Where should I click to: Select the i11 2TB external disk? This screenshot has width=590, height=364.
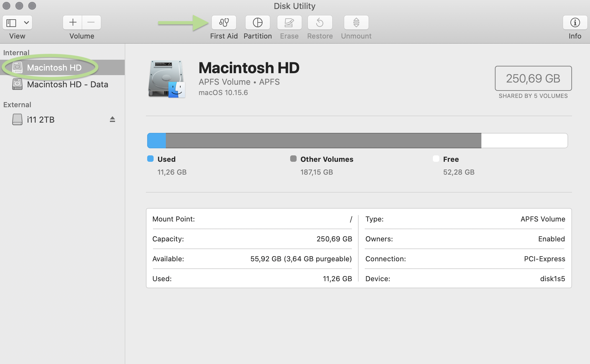(62, 120)
